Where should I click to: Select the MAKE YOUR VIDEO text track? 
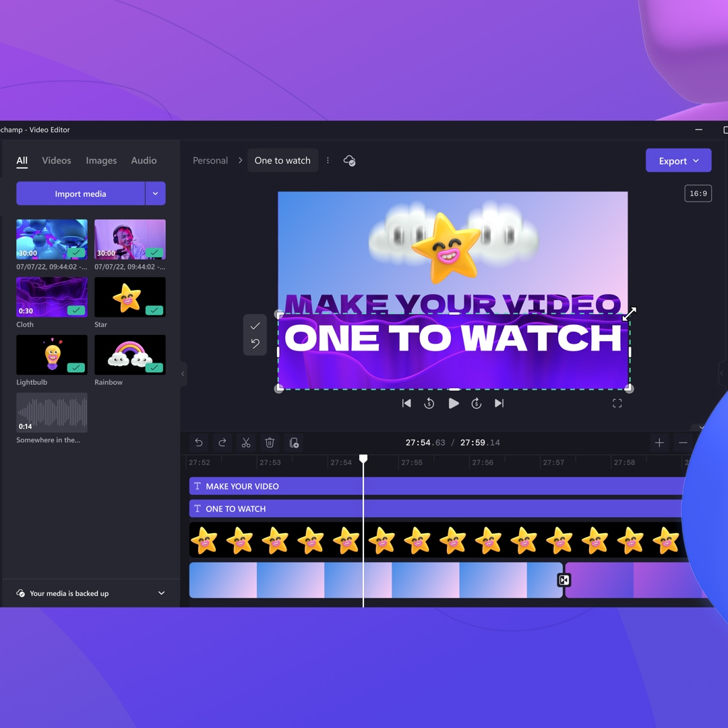[x=436, y=486]
